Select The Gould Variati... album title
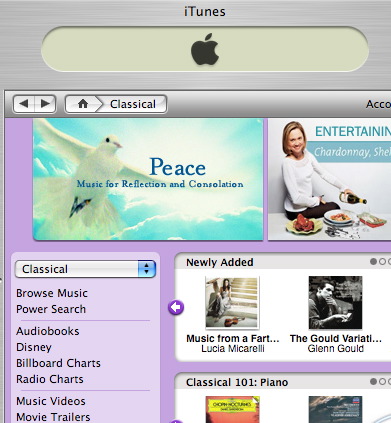This screenshot has width=391, height=423. point(336,339)
